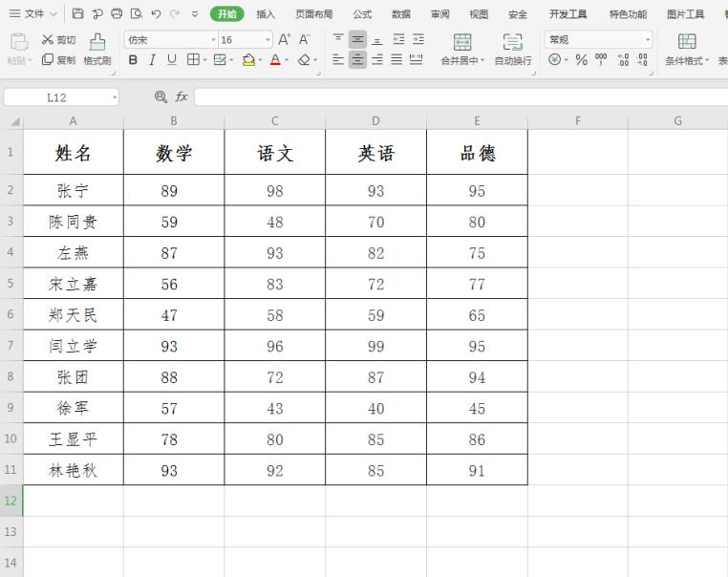Switch to the 公式 tab

362,14
